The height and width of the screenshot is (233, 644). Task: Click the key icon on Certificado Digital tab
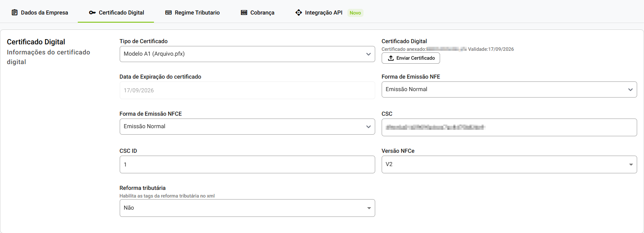click(x=92, y=12)
